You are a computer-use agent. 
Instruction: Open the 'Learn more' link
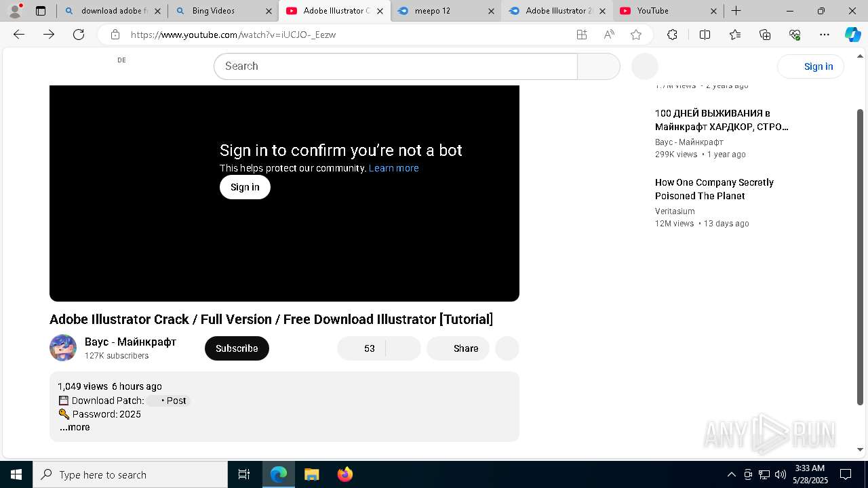pyautogui.click(x=394, y=168)
